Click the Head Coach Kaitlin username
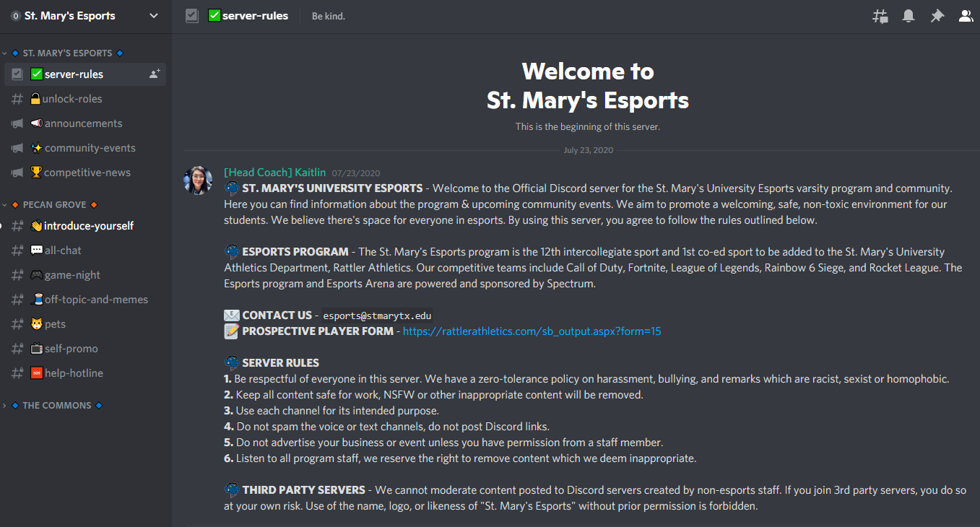980x527 pixels. 274,173
